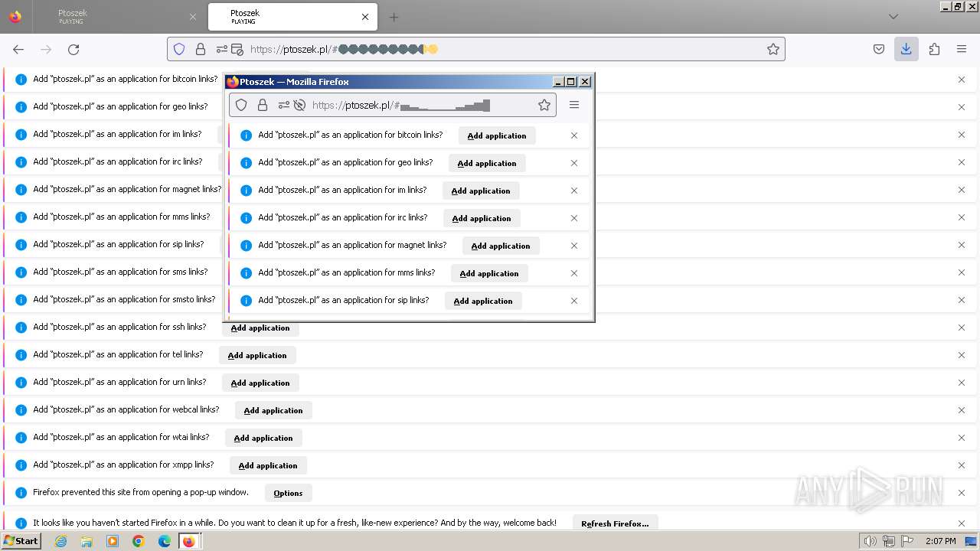980x551 pixels.
Task: Dismiss the bitcoin links notification in popup
Action: [x=574, y=135]
